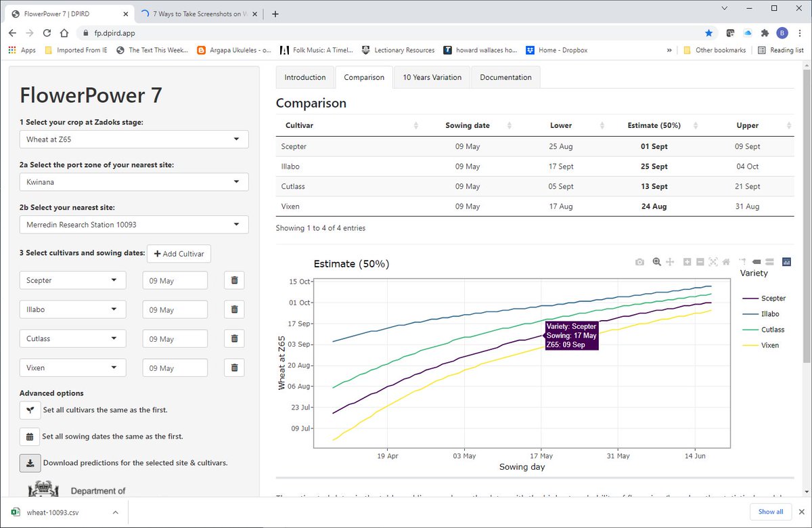Image resolution: width=812 pixels, height=528 pixels.
Task: Switch to the 10 Years Variation tab
Action: coord(432,77)
